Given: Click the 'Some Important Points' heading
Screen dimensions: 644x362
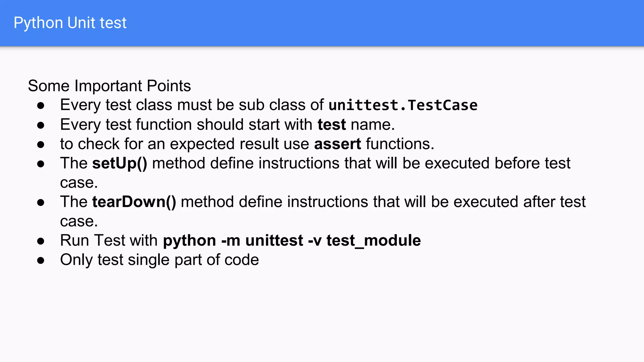Looking at the screenshot, I should tap(109, 86).
